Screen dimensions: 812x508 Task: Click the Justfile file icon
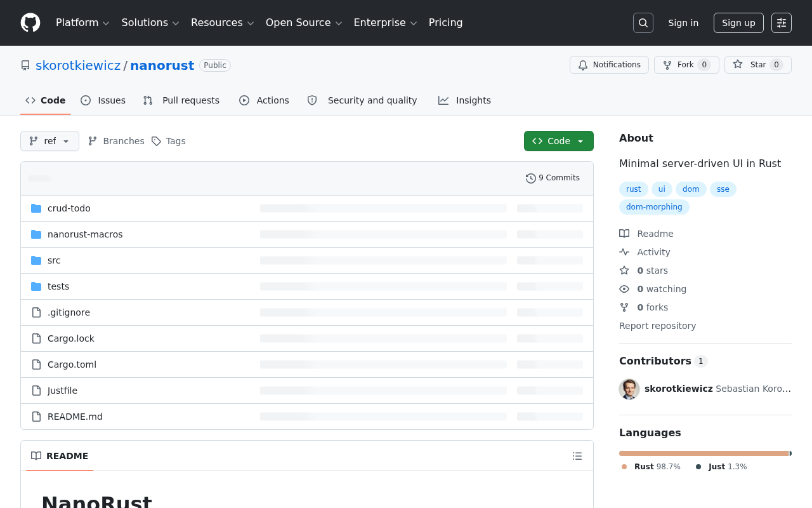click(x=36, y=391)
